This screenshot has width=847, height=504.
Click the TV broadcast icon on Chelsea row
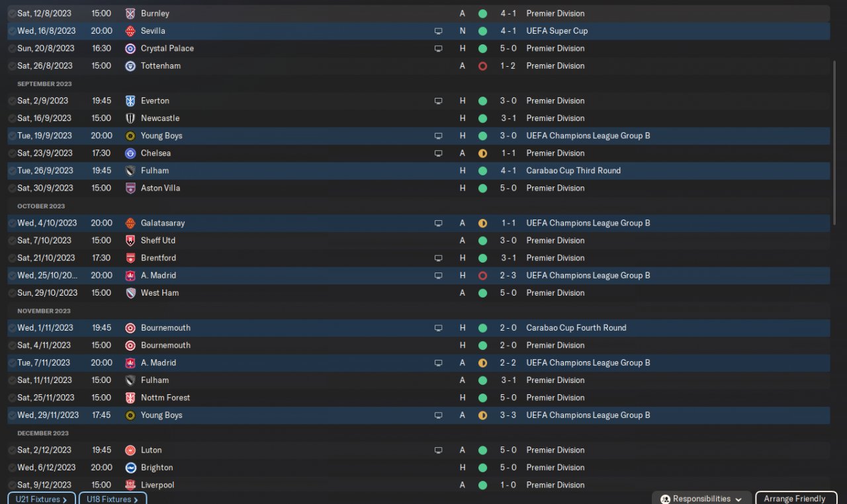(x=438, y=153)
